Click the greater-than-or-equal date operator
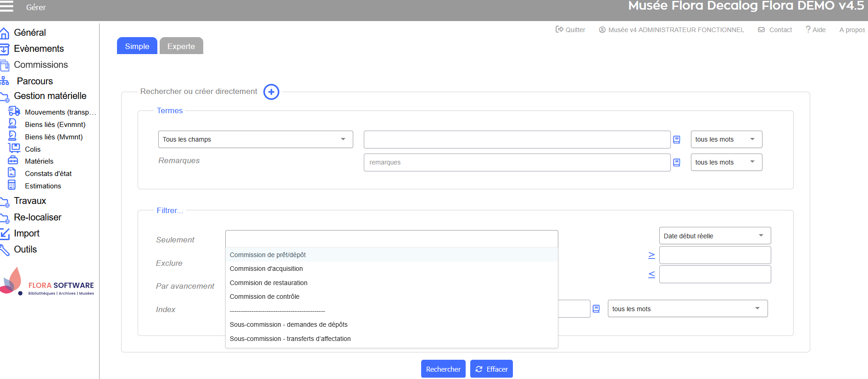The height and width of the screenshot is (379, 868). [x=651, y=255]
